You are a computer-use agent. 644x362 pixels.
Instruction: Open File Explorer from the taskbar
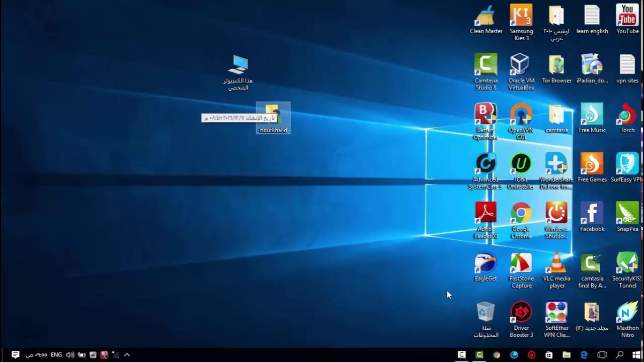point(567,354)
